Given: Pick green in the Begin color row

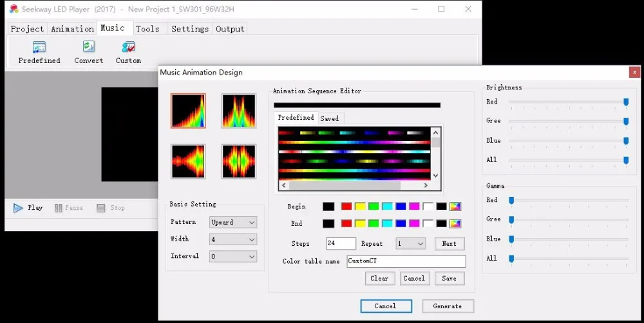Looking at the screenshot, I should [374, 207].
